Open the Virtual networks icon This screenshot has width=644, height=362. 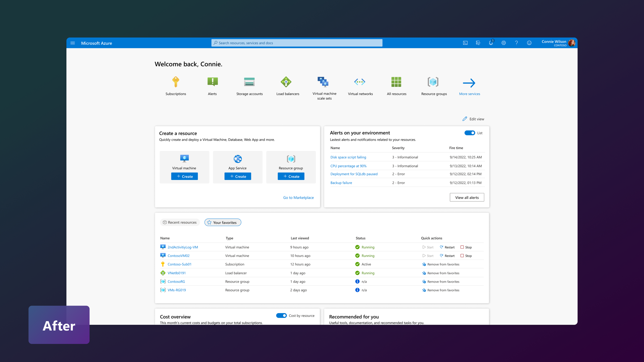(360, 82)
